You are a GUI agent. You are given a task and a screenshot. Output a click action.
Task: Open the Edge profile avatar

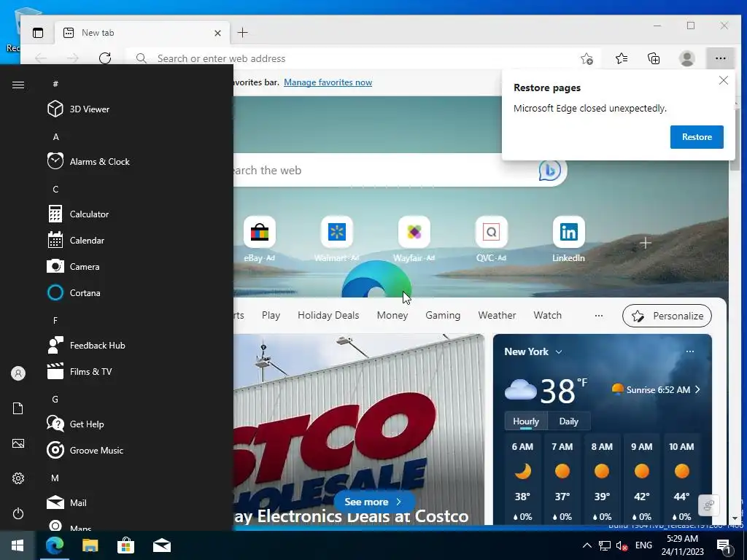tap(687, 58)
